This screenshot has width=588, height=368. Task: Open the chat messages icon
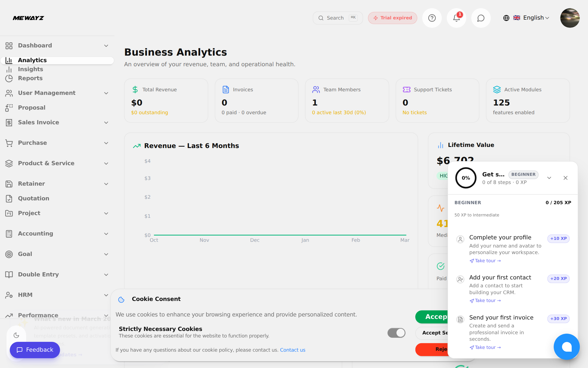pos(481,18)
